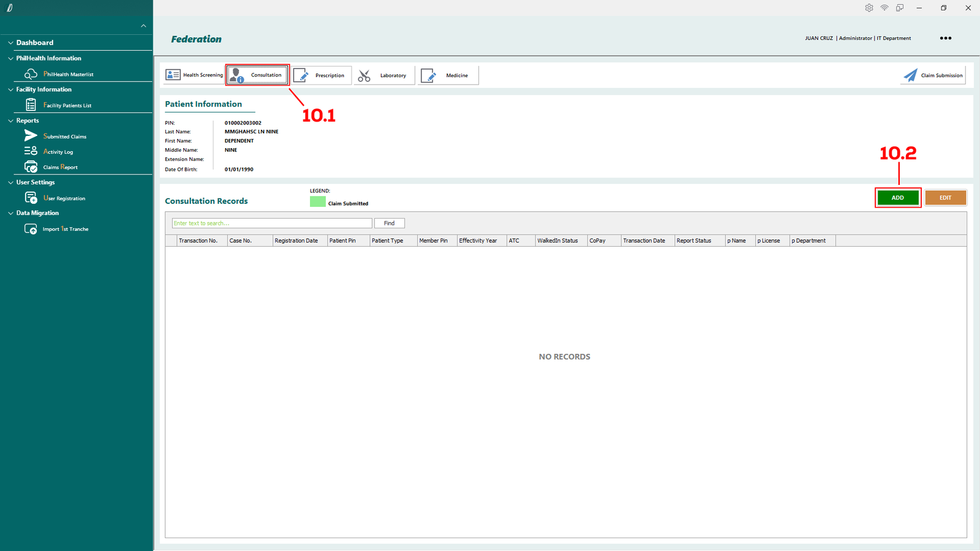The height and width of the screenshot is (551, 980).
Task: Click the green Claim Submitted legend swatch
Action: click(x=317, y=202)
